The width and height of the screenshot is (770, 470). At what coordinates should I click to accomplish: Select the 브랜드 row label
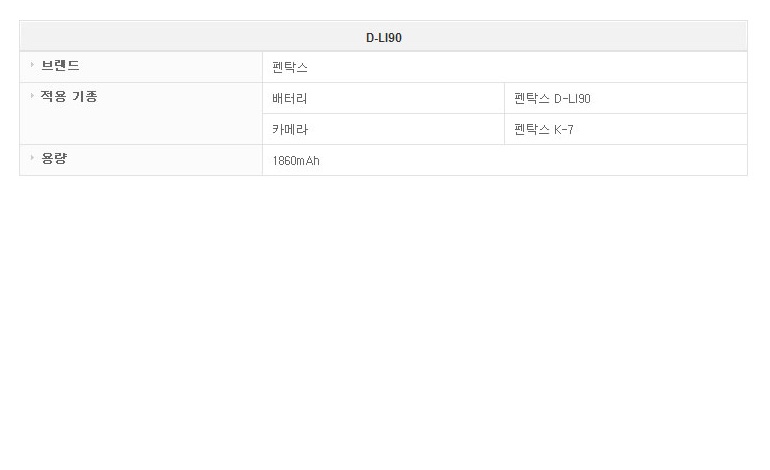(x=60, y=66)
